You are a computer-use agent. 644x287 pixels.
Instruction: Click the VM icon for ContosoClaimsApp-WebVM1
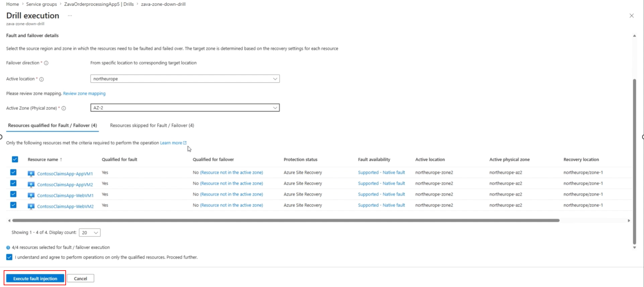click(31, 196)
